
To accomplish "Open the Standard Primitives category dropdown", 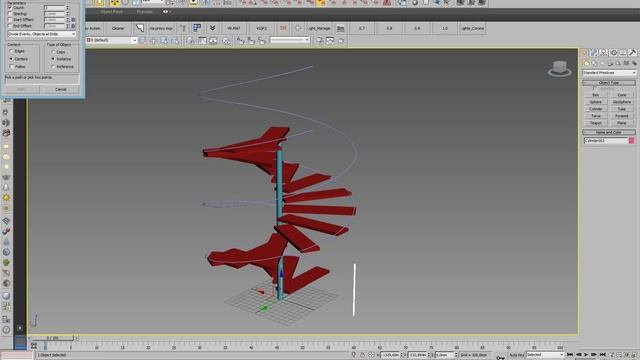I will point(609,73).
